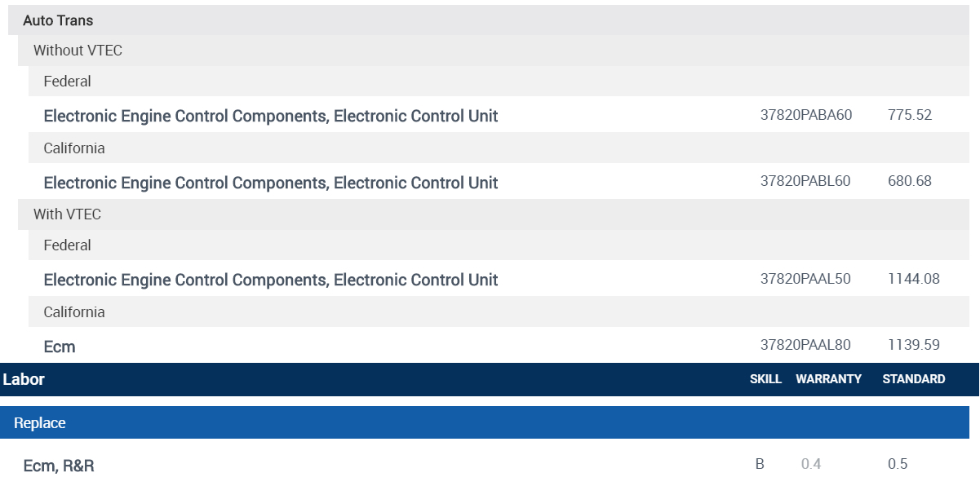Click the STANDARD column header
Screen dimensions: 980x477
coord(913,379)
